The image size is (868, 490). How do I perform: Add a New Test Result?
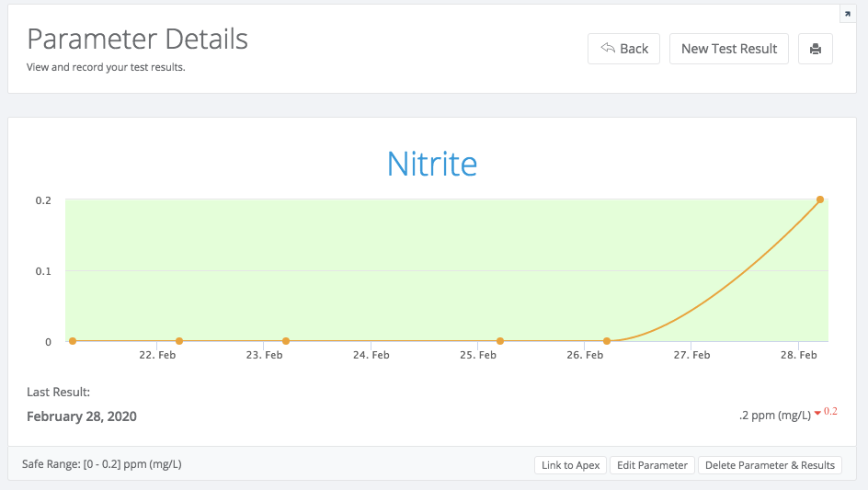[x=729, y=49]
